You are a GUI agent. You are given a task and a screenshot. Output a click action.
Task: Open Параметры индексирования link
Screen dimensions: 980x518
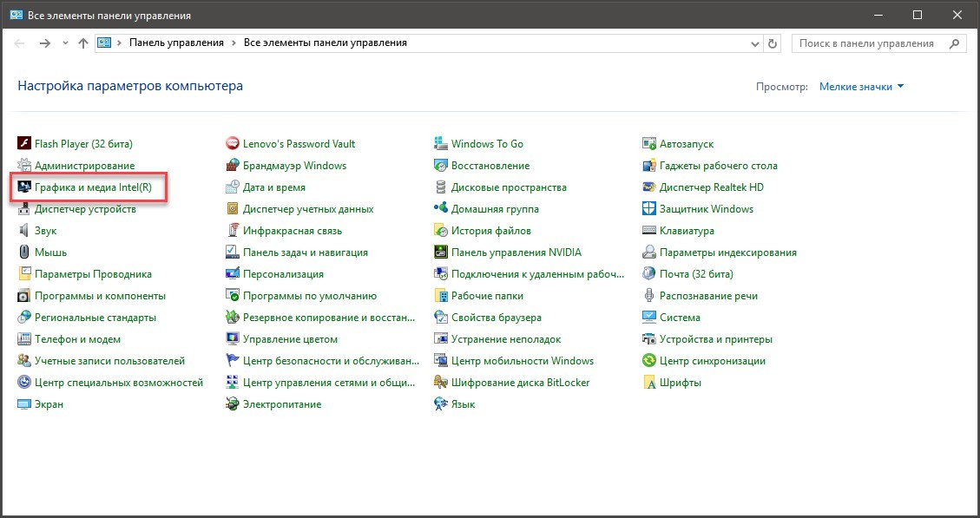[728, 252]
